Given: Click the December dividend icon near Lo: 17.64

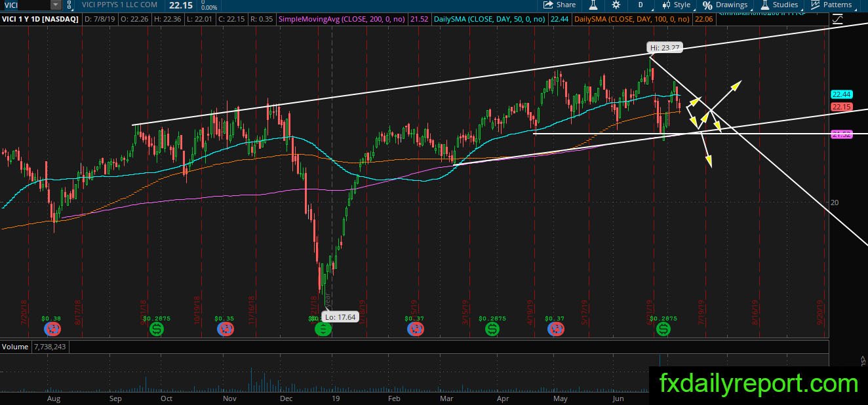Looking at the screenshot, I should tap(323, 329).
